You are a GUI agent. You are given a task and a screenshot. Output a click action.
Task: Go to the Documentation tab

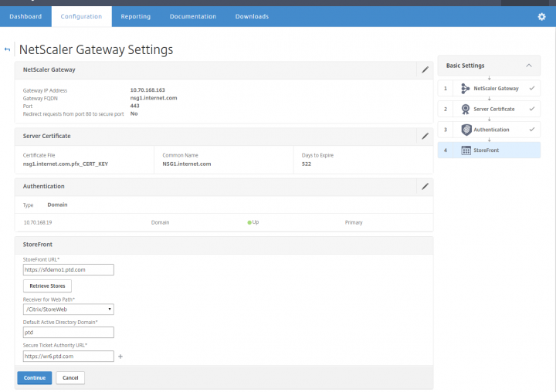click(192, 16)
